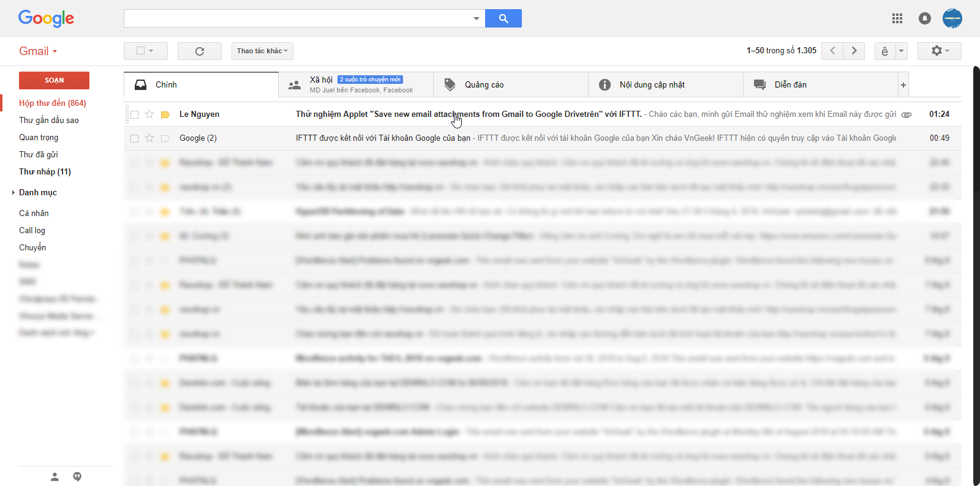980x486 pixels.
Task: Star the Le Nguyen email
Action: (x=149, y=114)
